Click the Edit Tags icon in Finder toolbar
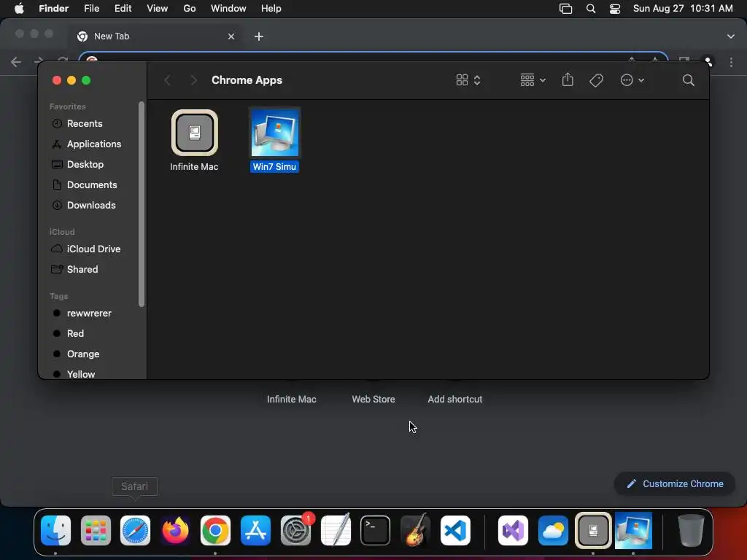This screenshot has width=747, height=560. (x=596, y=80)
